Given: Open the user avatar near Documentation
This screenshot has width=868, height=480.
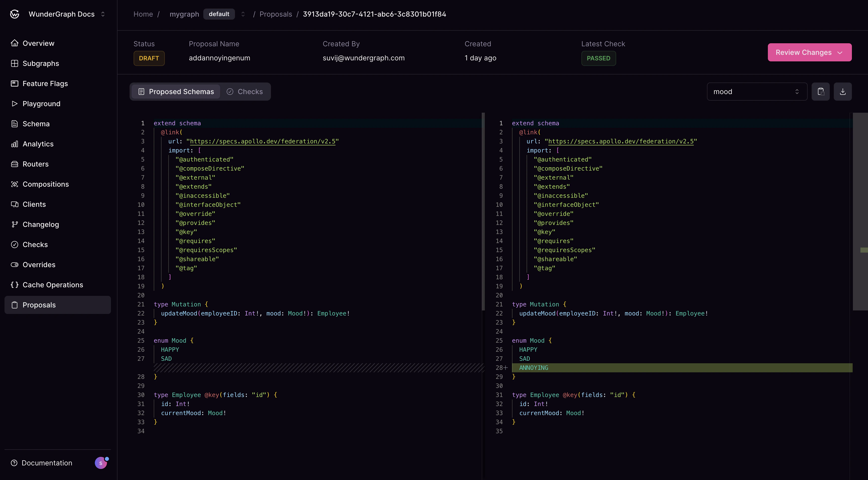Looking at the screenshot, I should [101, 462].
